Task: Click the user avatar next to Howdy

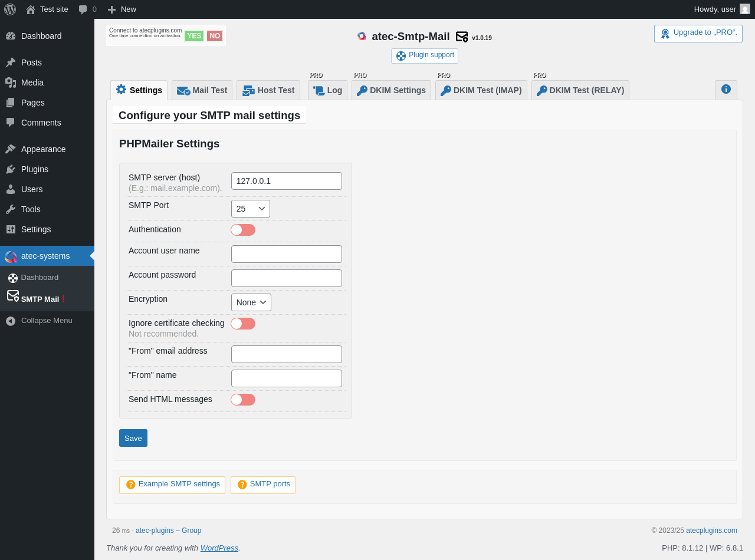Action: click(745, 9)
